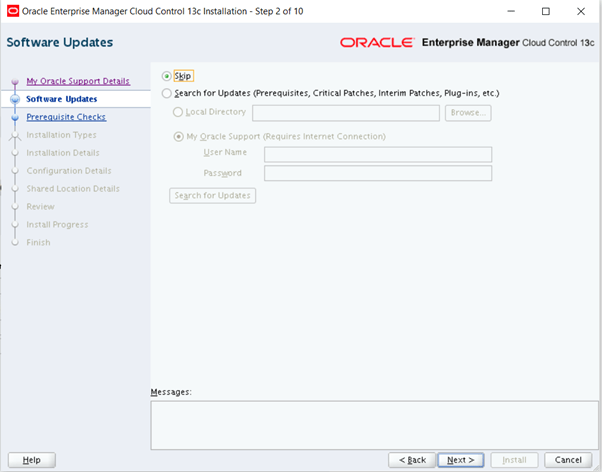Click the Help button
The height and width of the screenshot is (472, 602).
(31, 459)
